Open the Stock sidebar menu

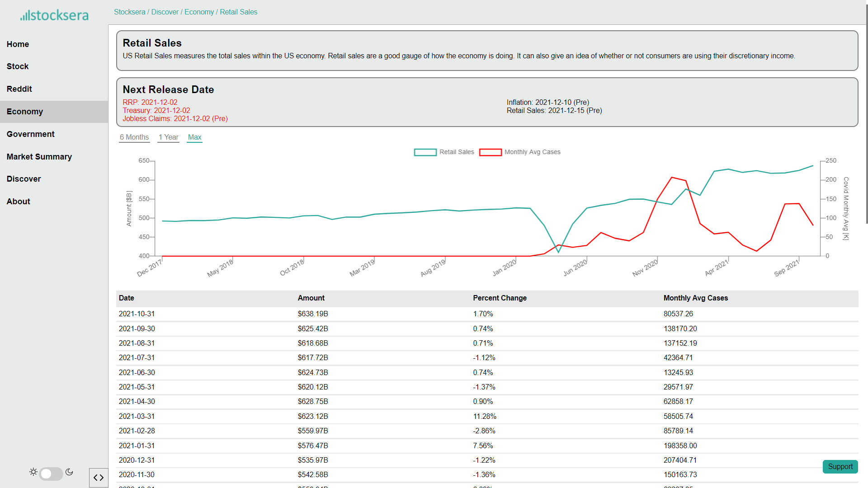tap(18, 66)
